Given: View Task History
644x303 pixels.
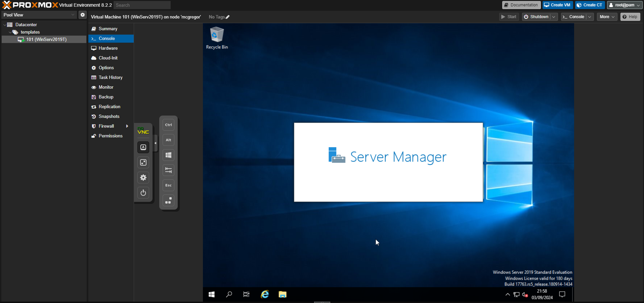Looking at the screenshot, I should click(x=111, y=78).
